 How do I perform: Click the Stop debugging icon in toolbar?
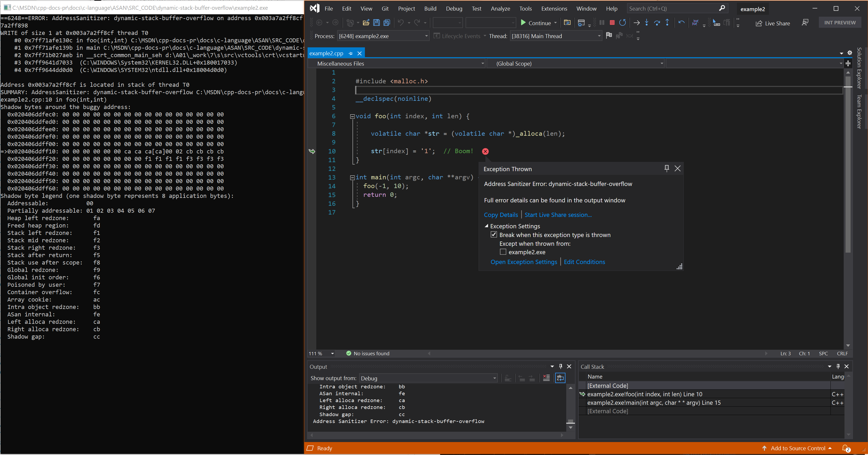[611, 23]
